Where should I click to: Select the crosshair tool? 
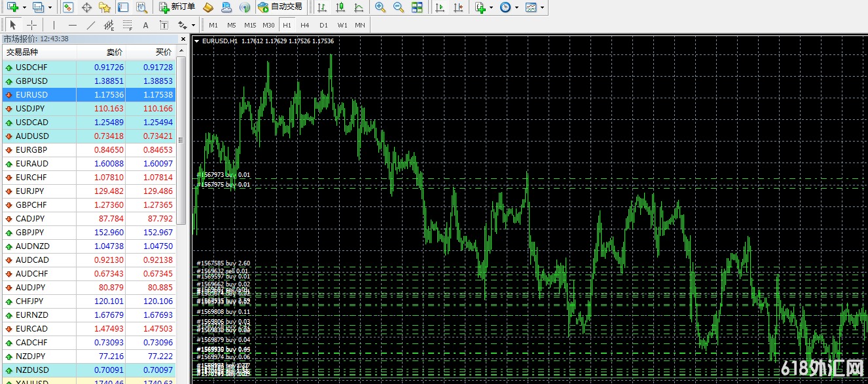tap(31, 25)
